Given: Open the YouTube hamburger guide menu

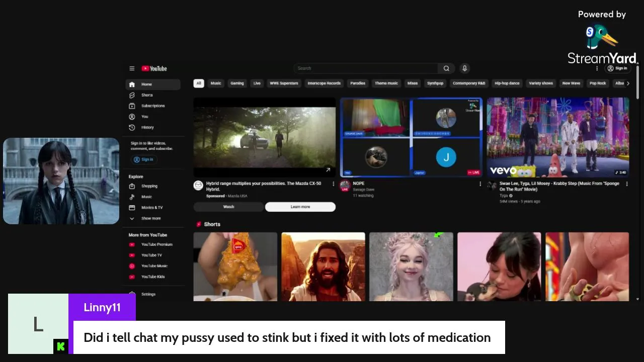Looking at the screenshot, I should click(x=132, y=68).
